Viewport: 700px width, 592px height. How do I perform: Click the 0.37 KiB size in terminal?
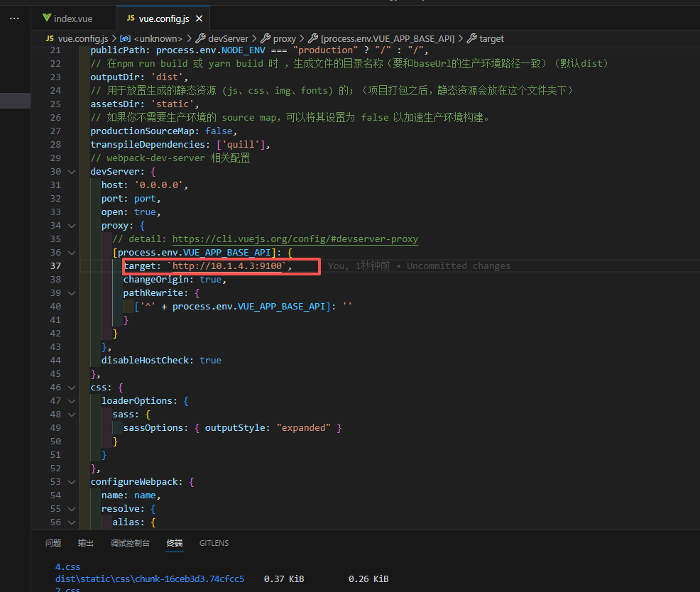point(284,579)
